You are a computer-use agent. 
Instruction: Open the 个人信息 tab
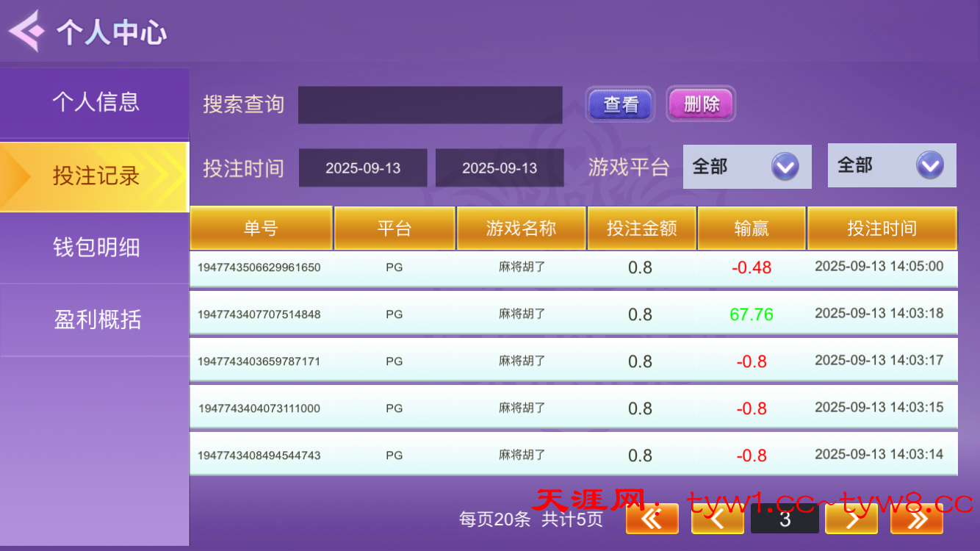95,102
